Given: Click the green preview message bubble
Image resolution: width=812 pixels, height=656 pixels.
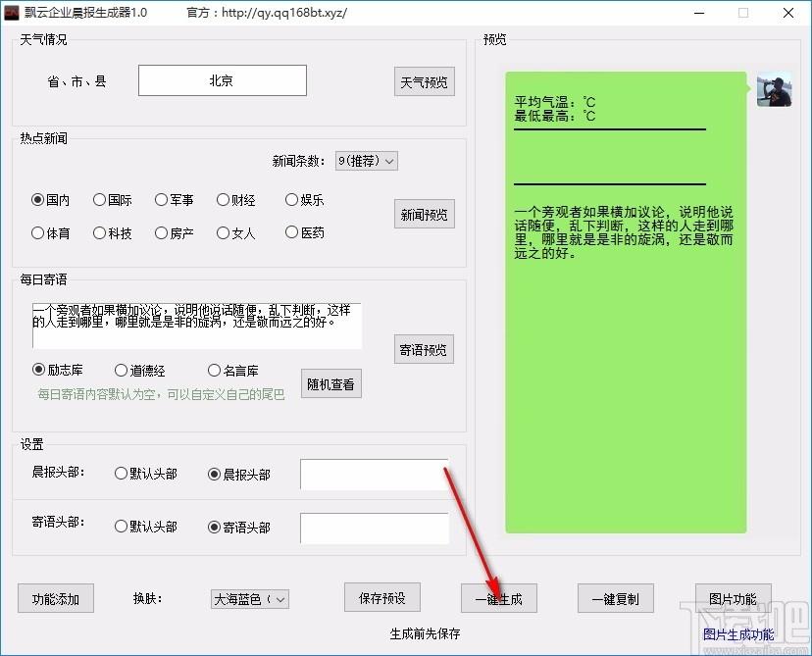Looking at the screenshot, I should click(626, 302).
